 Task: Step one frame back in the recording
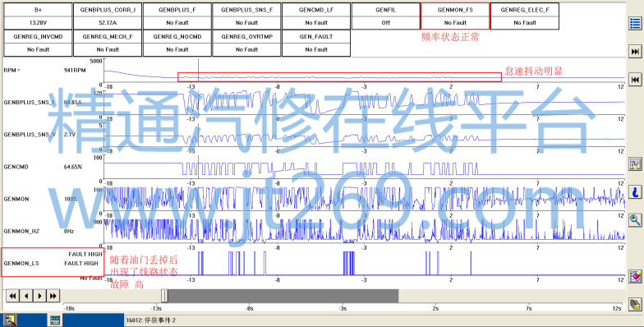(26, 296)
